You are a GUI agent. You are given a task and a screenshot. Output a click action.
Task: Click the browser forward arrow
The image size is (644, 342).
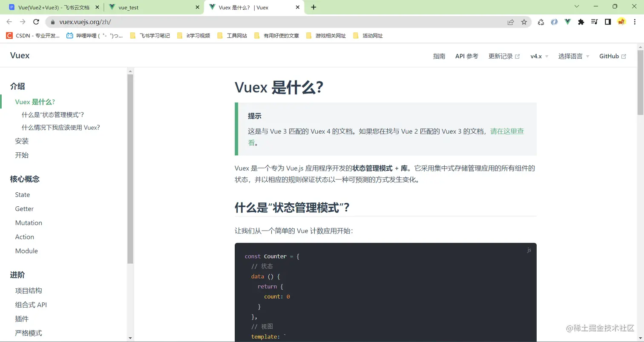[23, 22]
